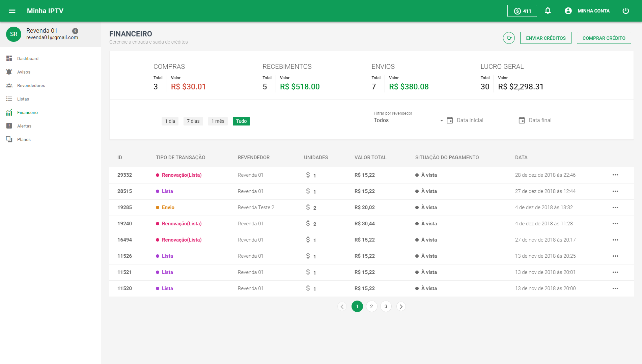Collapse sidebar with the arrow next to Revenda 01
Image resolution: width=642 pixels, height=364 pixels.
click(x=75, y=31)
